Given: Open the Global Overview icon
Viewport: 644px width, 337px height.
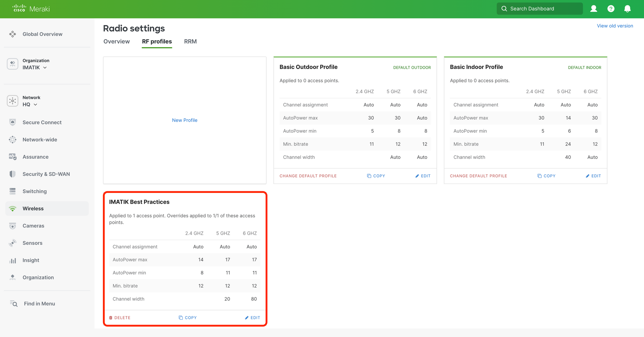Looking at the screenshot, I should tap(13, 34).
